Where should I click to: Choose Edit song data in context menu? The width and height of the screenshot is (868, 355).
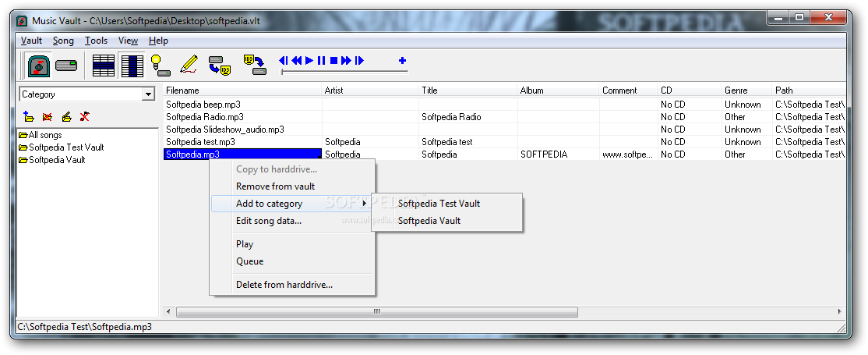[x=292, y=221]
